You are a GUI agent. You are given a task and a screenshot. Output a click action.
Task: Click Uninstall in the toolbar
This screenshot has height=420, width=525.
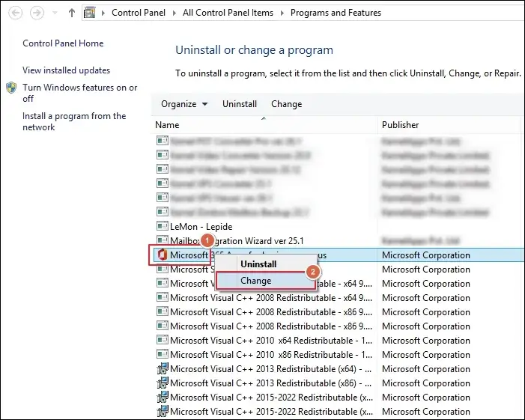tap(240, 104)
